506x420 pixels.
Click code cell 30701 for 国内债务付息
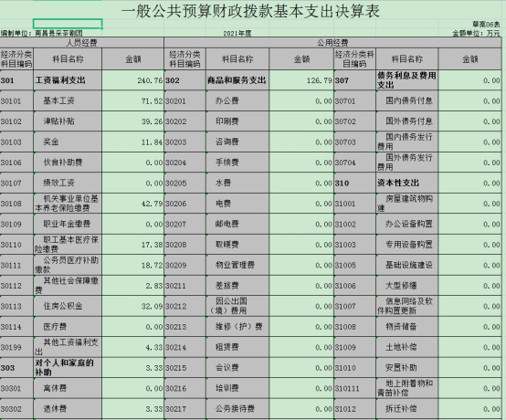(354, 101)
